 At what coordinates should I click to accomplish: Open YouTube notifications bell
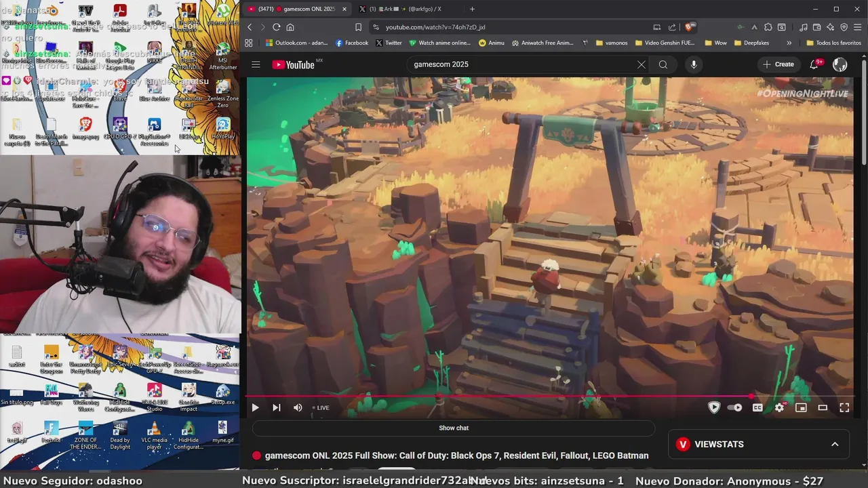(814, 64)
